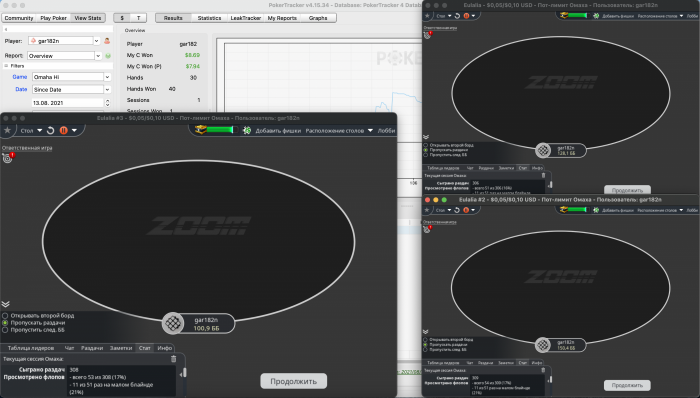
Task: Click the green refresh icon beside Report field
Action: point(108,56)
